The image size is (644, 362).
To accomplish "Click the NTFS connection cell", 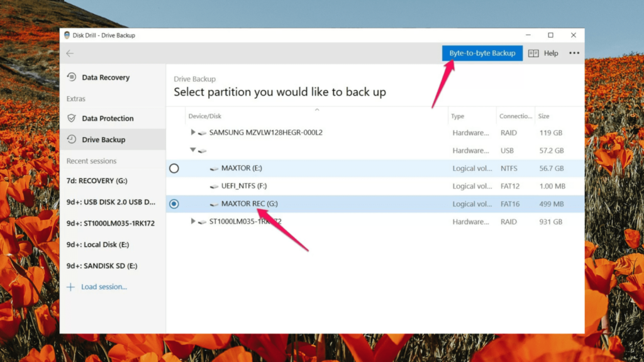I will click(x=509, y=168).
